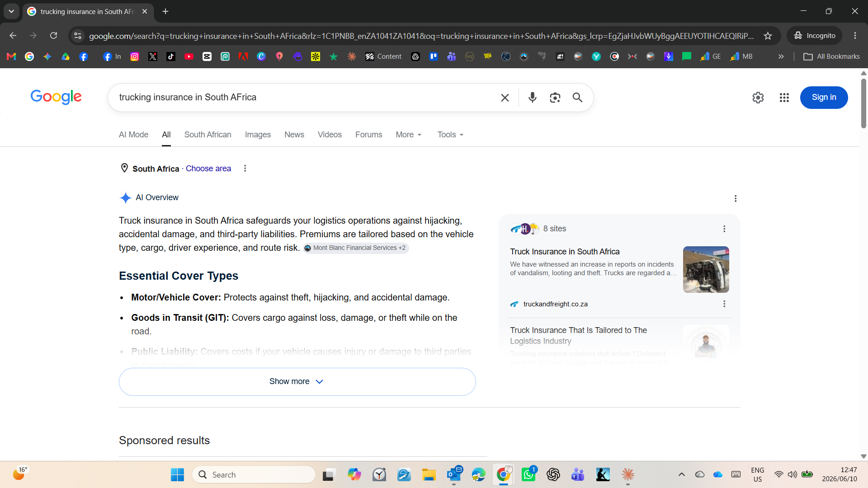Open the Microsoft Teams bookmark

(452, 56)
